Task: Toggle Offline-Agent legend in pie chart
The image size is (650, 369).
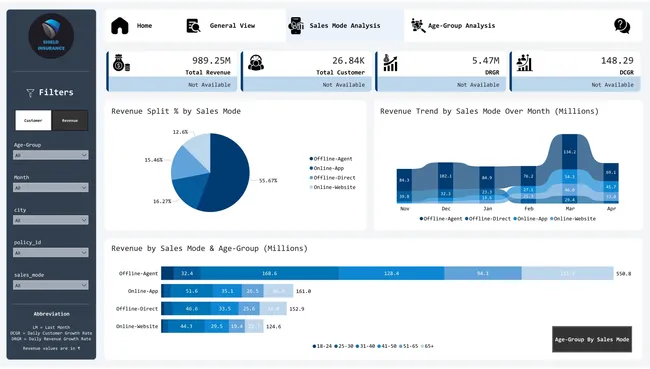Action: point(331,159)
